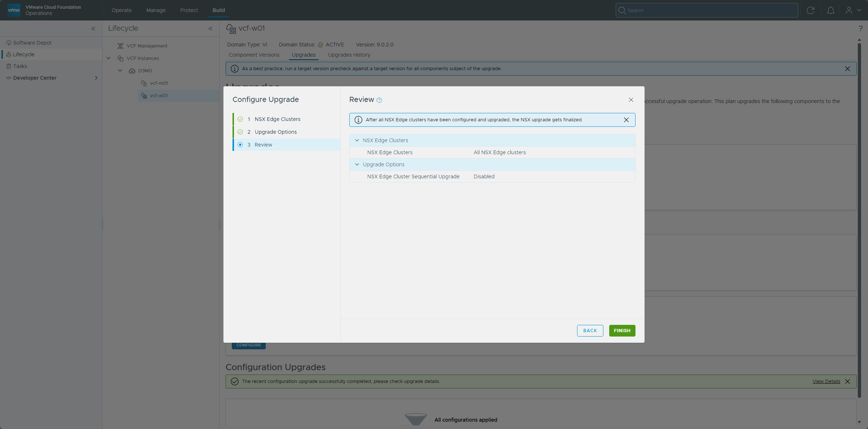Select the vcf-w01 domain in the tree
The height and width of the screenshot is (429, 868).
tap(159, 96)
